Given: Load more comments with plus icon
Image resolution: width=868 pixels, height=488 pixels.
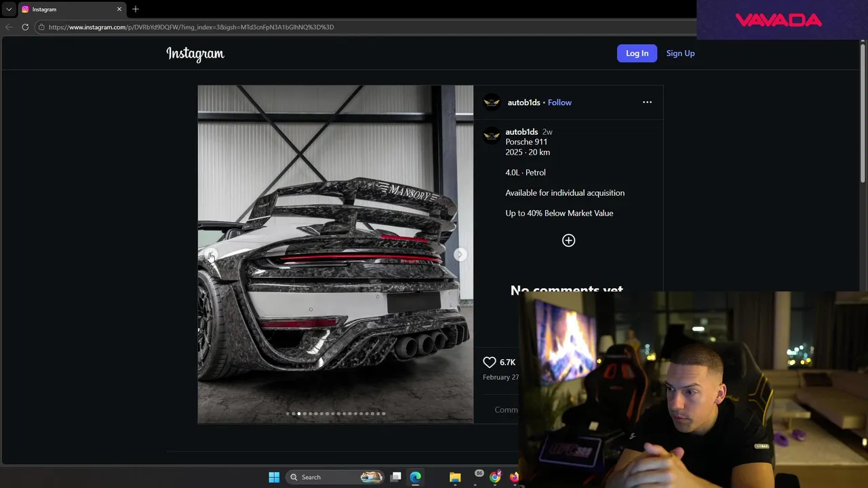Looking at the screenshot, I should [568, 241].
